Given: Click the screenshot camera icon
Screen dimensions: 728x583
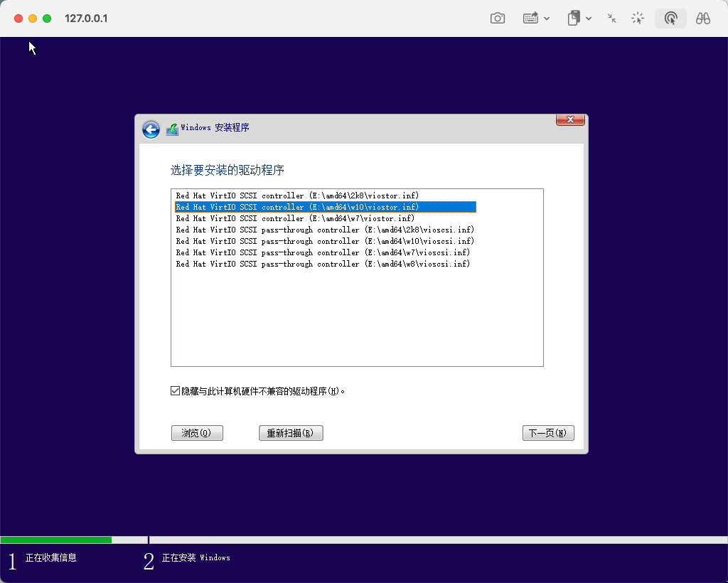Looking at the screenshot, I should [x=498, y=18].
